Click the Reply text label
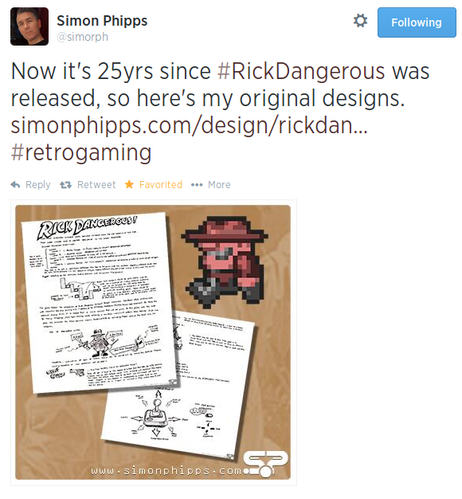The width and height of the screenshot is (462, 499). coord(38,185)
